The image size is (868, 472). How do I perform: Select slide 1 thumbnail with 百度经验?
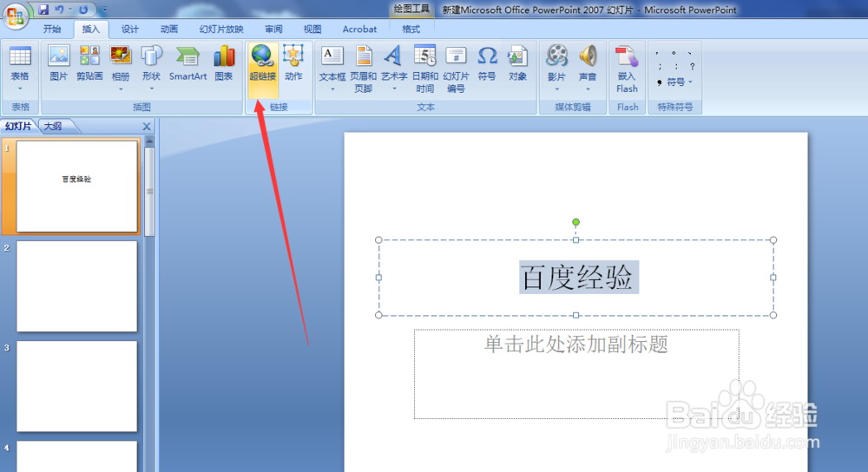click(77, 186)
